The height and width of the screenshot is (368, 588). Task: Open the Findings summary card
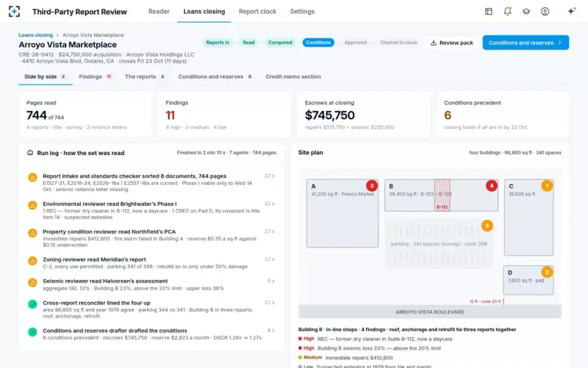point(224,114)
